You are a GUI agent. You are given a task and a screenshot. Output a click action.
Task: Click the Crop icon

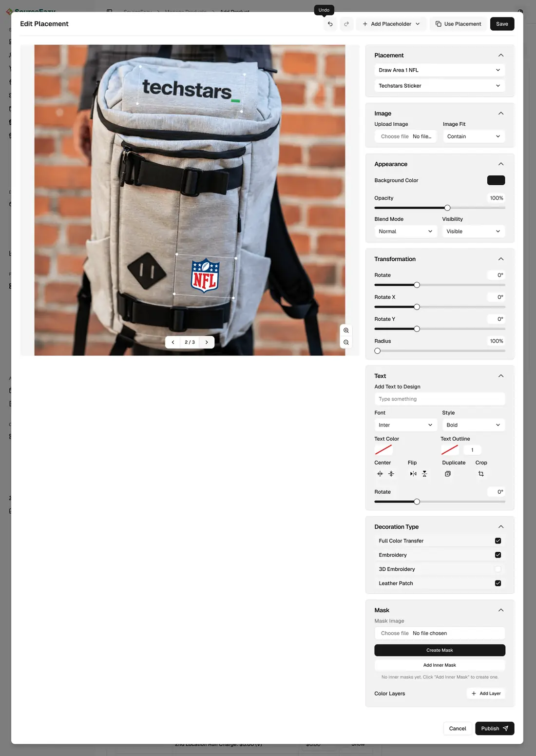pyautogui.click(x=481, y=474)
